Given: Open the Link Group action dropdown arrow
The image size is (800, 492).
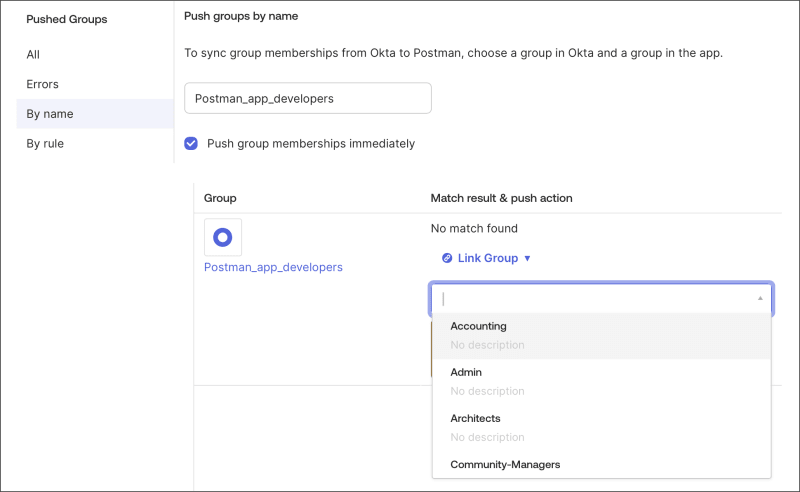Looking at the screenshot, I should [528, 258].
